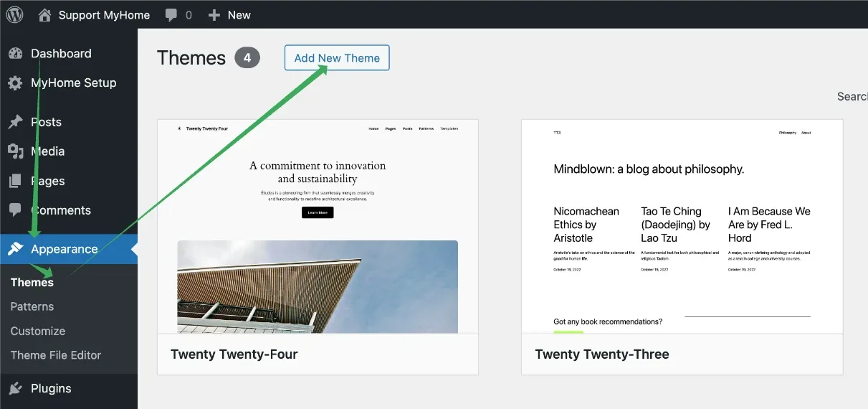Click the home icon beside Support MyHome
Image resolution: width=868 pixels, height=409 pixels.
[x=44, y=14]
